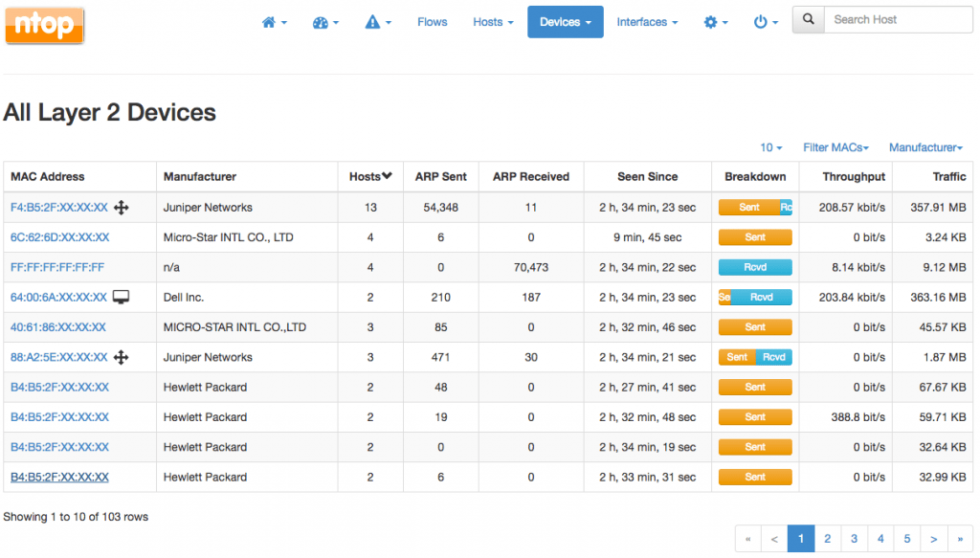Open the Manufacturer filter dropdown
Viewport: 980px width, 558px height.
pos(924,147)
